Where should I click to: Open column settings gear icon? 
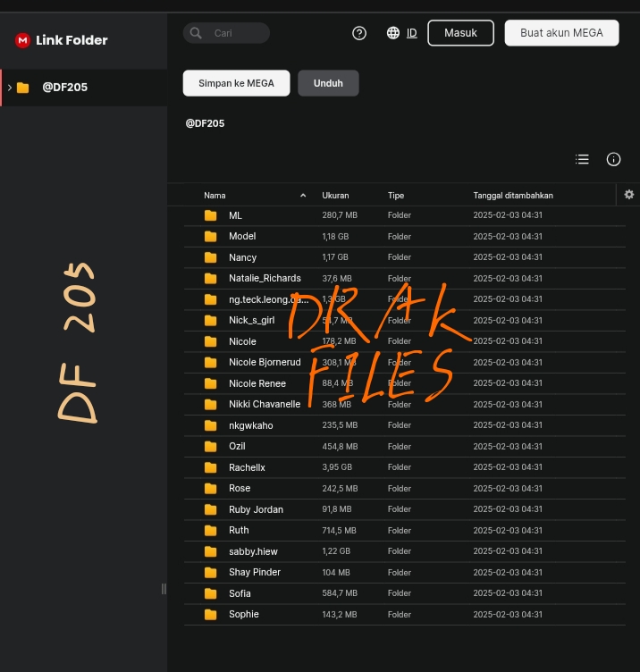[x=629, y=195]
